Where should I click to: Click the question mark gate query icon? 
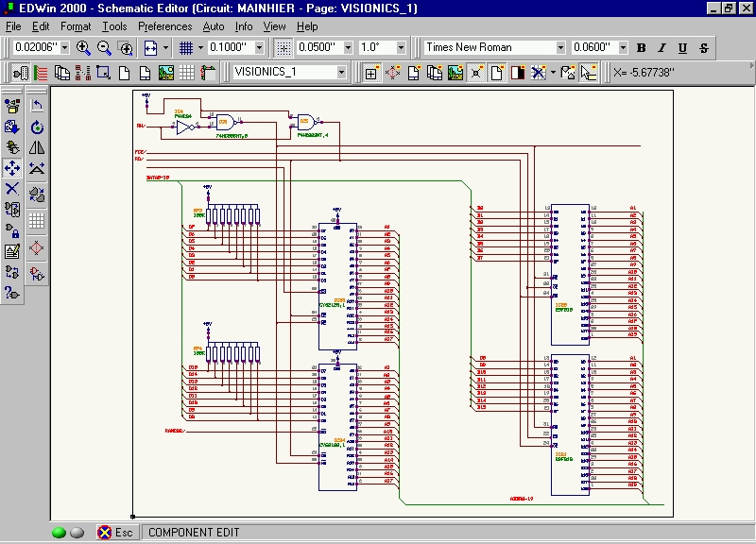coord(12,292)
